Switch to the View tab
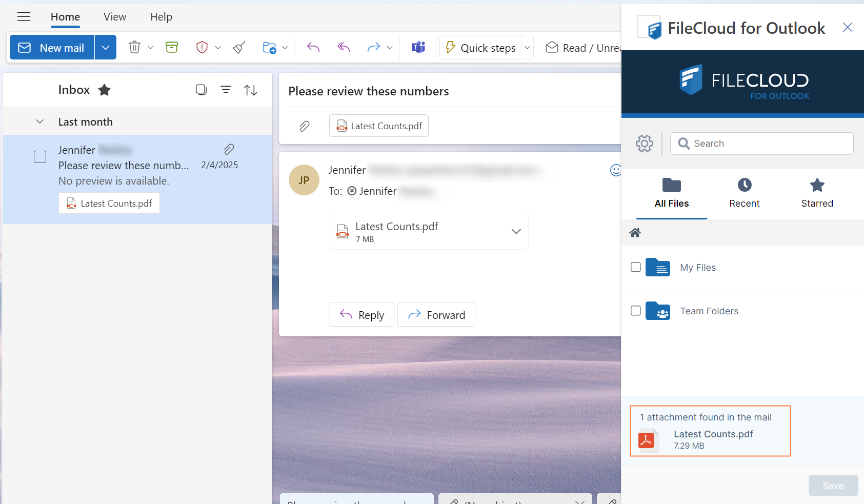Viewport: 864px width, 504px height. point(115,17)
